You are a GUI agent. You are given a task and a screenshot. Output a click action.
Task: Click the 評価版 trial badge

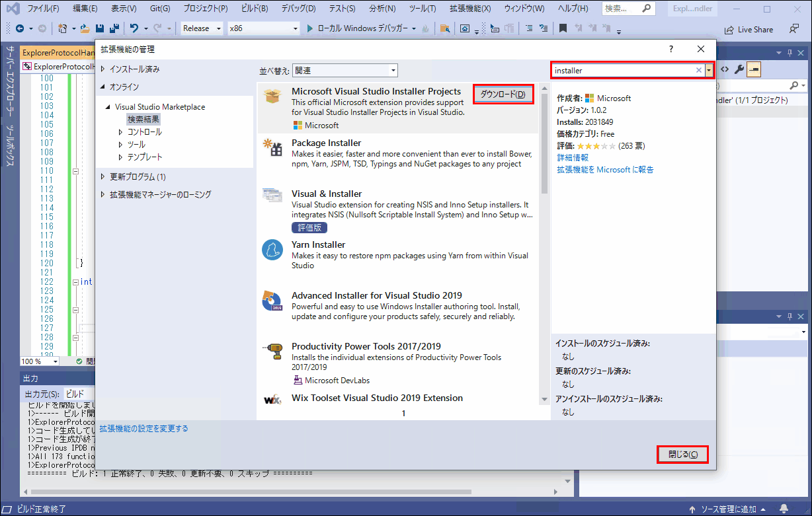click(x=309, y=227)
